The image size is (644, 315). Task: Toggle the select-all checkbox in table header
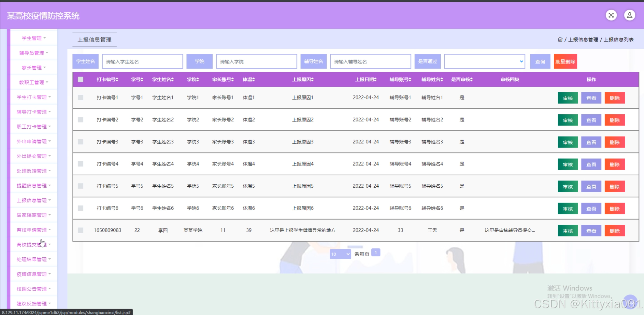pyautogui.click(x=80, y=80)
